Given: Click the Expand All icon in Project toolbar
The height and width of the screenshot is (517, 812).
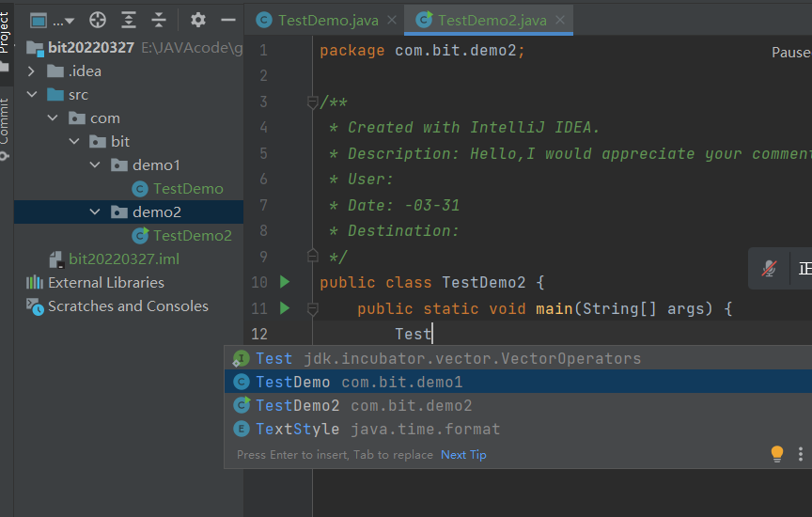Looking at the screenshot, I should point(129,20).
